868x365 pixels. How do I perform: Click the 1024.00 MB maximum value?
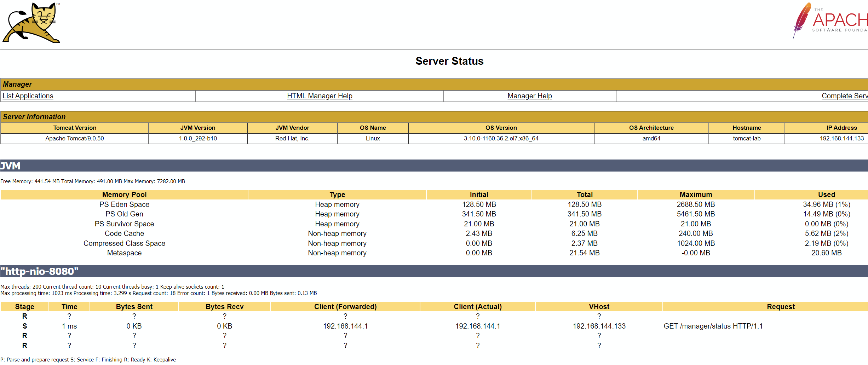pyautogui.click(x=696, y=243)
